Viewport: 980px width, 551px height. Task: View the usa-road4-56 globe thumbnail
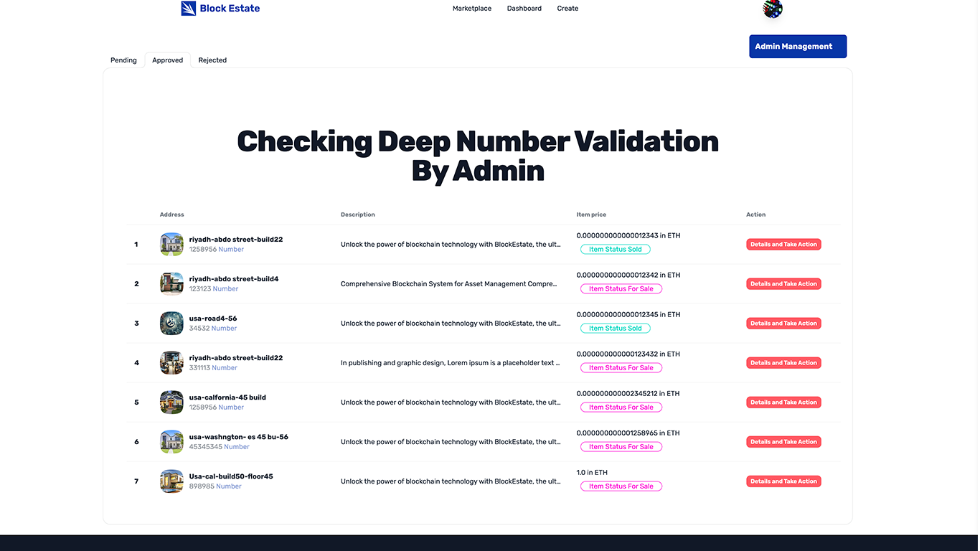[x=171, y=323]
